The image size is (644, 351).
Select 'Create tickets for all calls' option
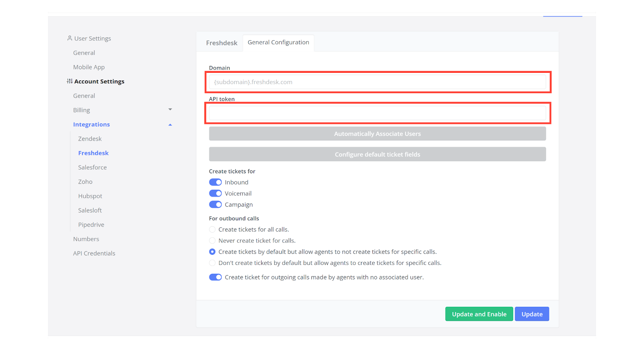(x=212, y=230)
